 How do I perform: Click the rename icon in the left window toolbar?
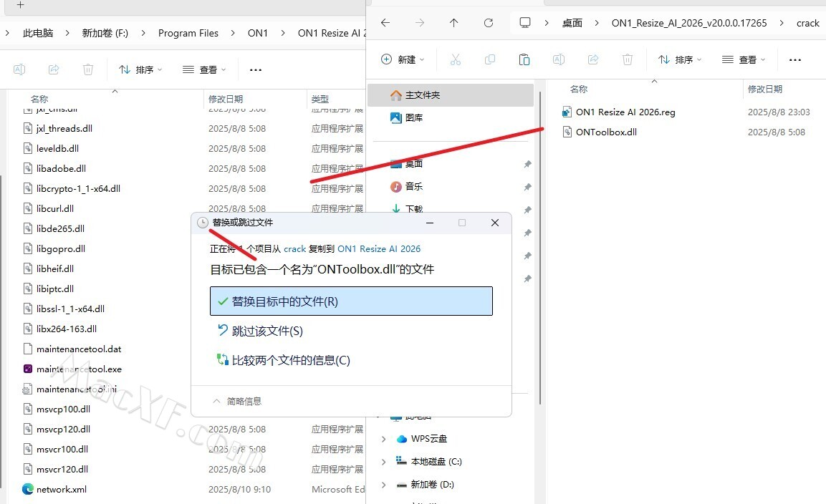tap(19, 69)
